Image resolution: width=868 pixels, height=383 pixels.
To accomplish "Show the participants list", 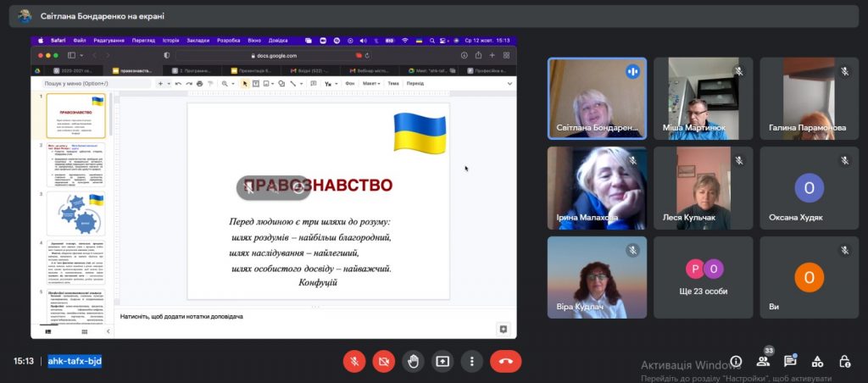I will point(763,362).
